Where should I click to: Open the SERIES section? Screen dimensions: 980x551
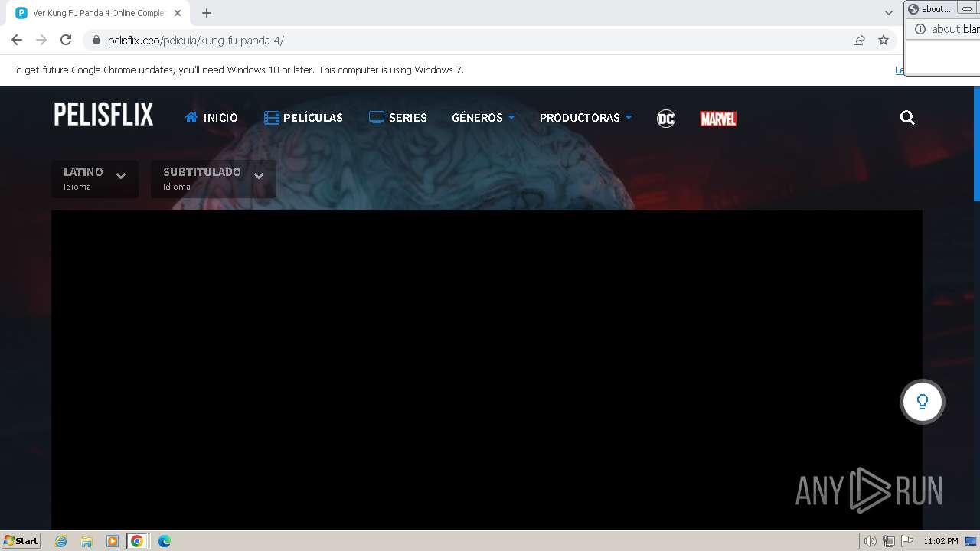point(397,118)
